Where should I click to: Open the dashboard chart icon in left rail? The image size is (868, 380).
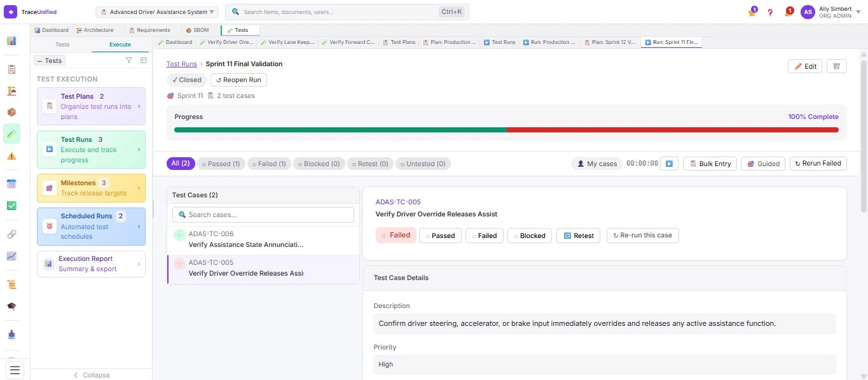click(11, 41)
